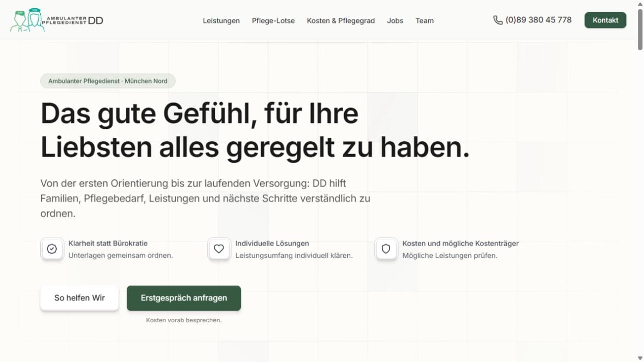Viewport: 644px width, 362px height.
Task: Open the Pflege-Lotse navigation item
Action: click(273, 21)
